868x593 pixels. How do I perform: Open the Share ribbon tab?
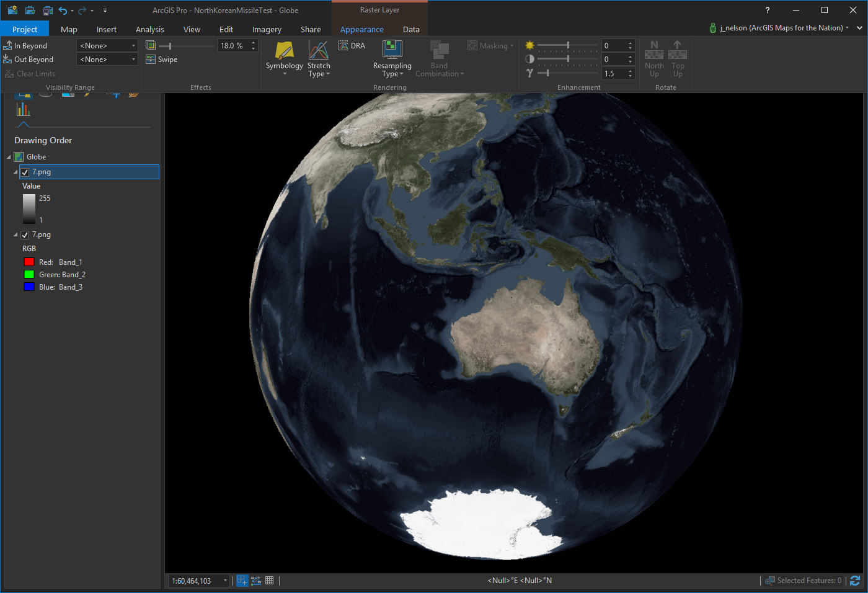click(311, 29)
